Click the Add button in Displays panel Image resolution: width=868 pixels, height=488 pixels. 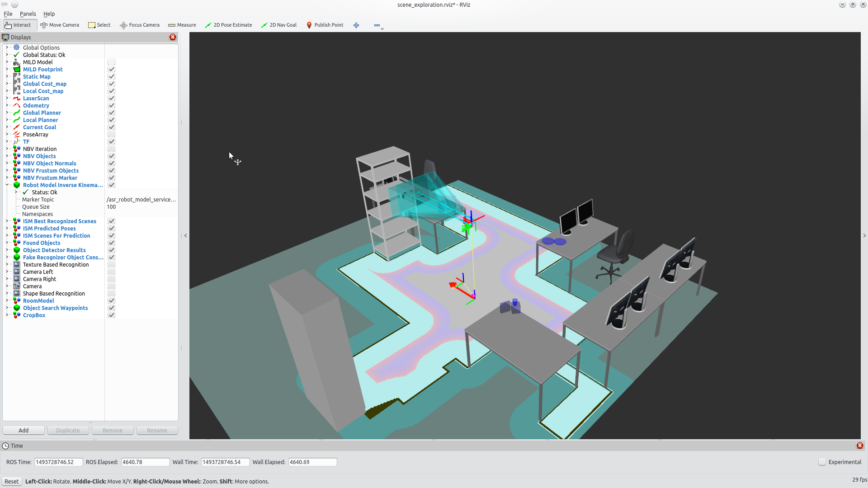(23, 430)
